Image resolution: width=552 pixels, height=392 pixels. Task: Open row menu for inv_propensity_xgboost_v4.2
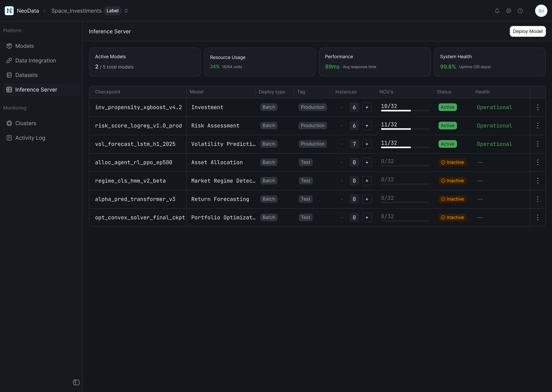coord(537,107)
